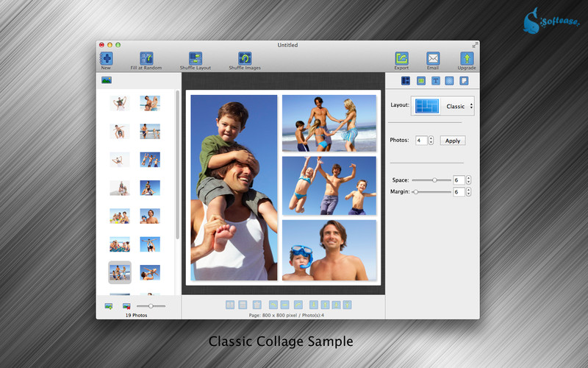The width and height of the screenshot is (588, 368).
Task: Select large collage photo of boy on shoulders
Action: coord(234,188)
